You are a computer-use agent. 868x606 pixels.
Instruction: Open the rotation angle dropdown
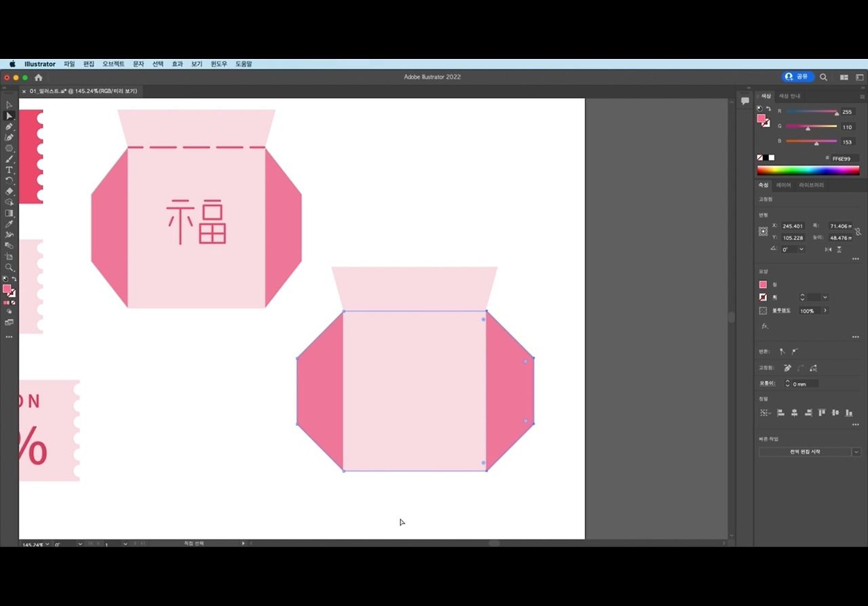coord(802,249)
